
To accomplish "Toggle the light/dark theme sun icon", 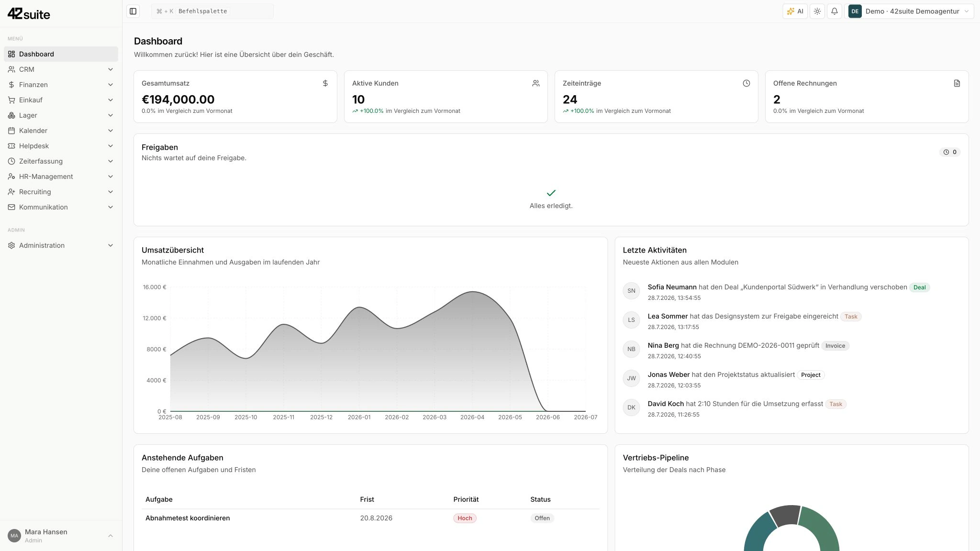I will 817,11.
